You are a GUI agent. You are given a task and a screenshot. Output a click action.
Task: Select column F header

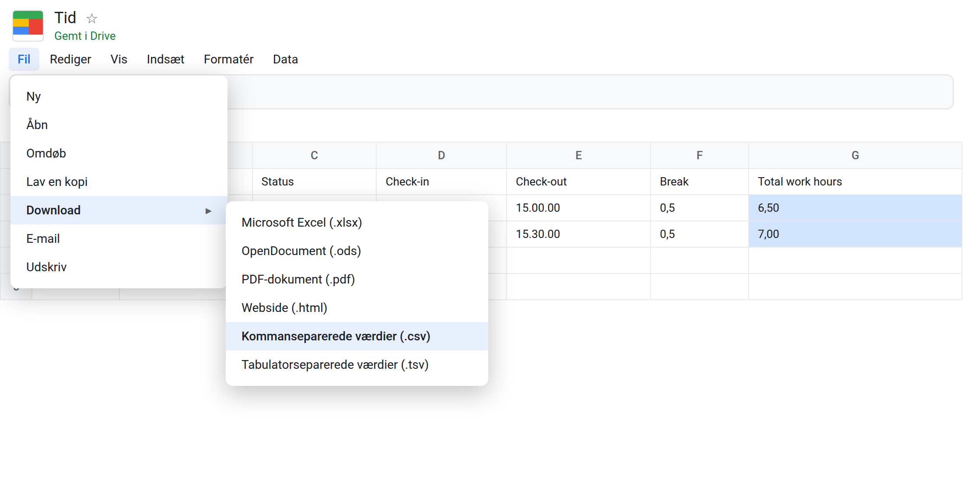coord(700,155)
